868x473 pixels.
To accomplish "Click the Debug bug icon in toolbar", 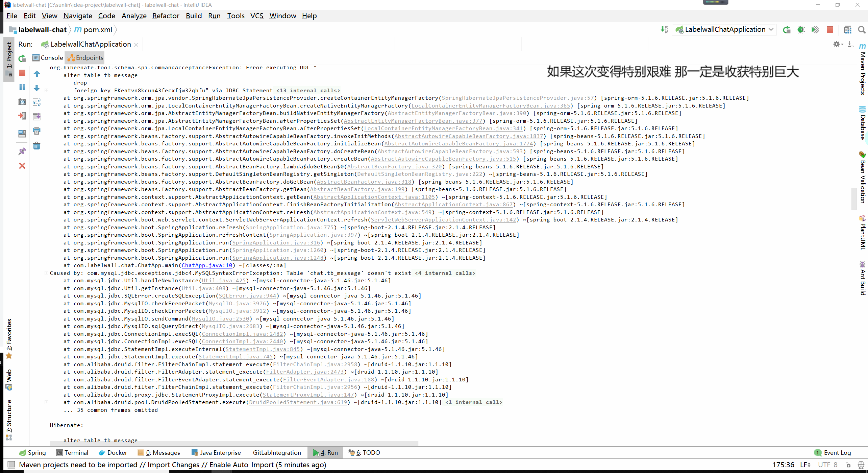I will (801, 30).
